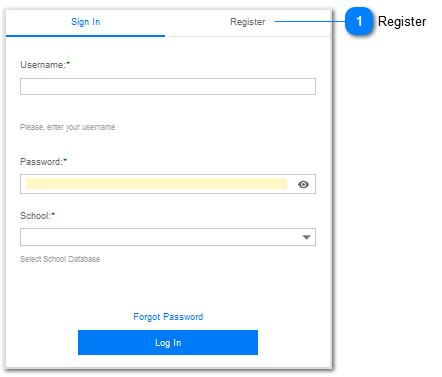
Task: Click the Password: field label
Action: click(41, 162)
